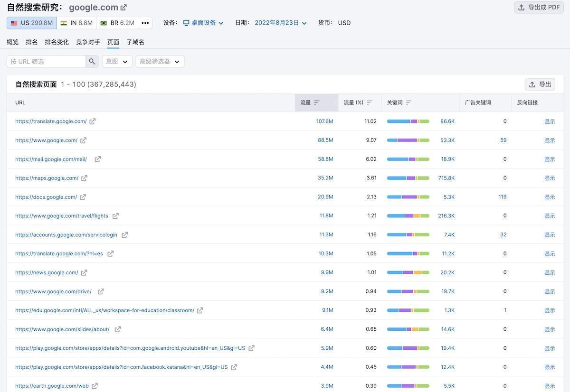570x392 pixels.
Task: Expand the 高级筛选器 dropdown
Action: 160,61
